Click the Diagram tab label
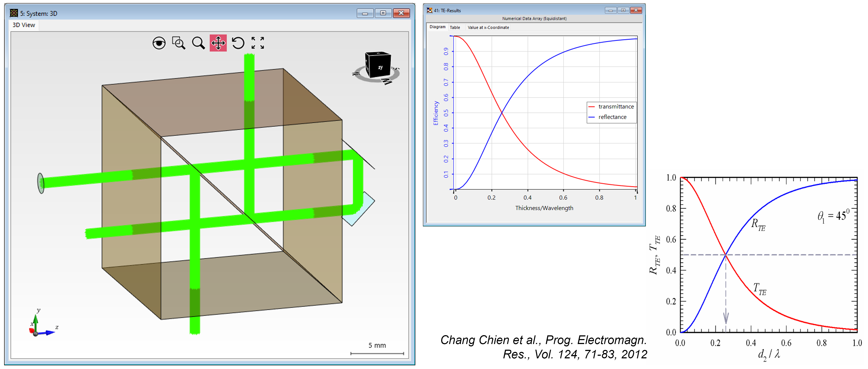The image size is (868, 369). pos(437,27)
